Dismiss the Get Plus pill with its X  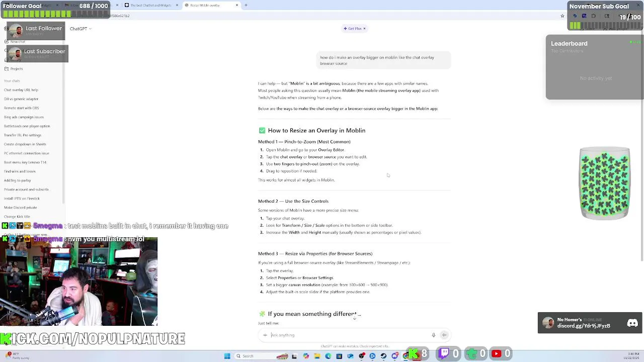tap(364, 29)
